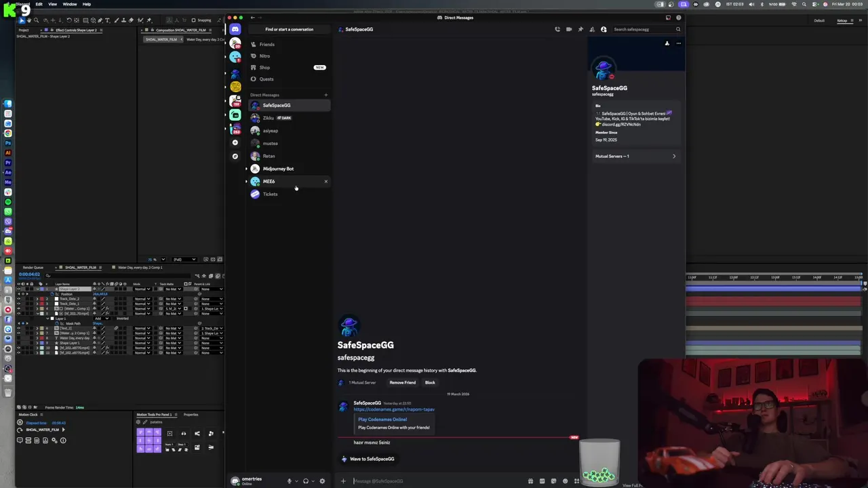Open user settings gear in Discord

point(322,481)
